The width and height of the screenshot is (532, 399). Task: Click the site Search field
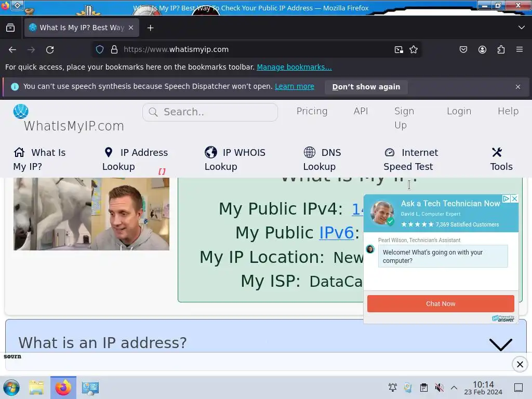(210, 112)
